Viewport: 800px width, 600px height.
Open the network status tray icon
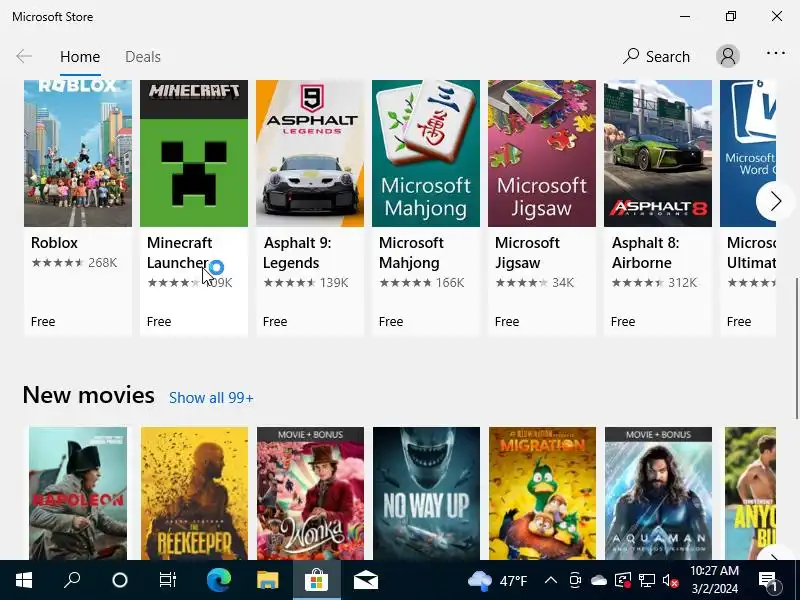click(646, 581)
